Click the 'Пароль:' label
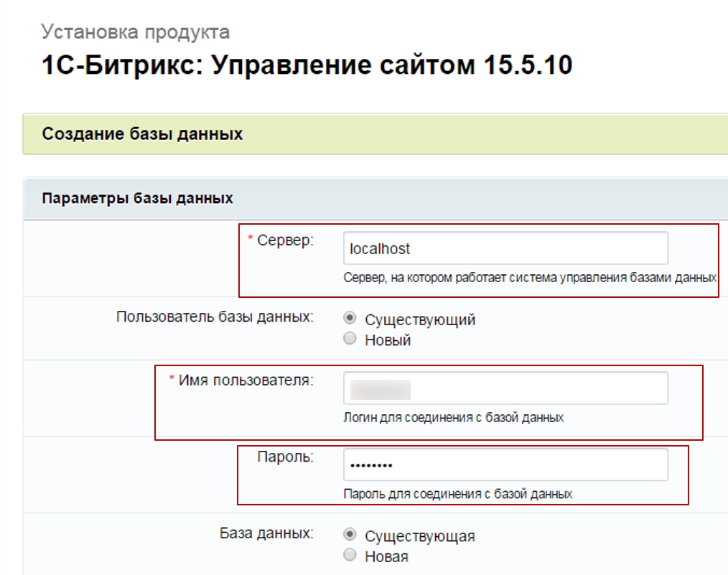The height and width of the screenshot is (575, 728). pyautogui.click(x=285, y=457)
